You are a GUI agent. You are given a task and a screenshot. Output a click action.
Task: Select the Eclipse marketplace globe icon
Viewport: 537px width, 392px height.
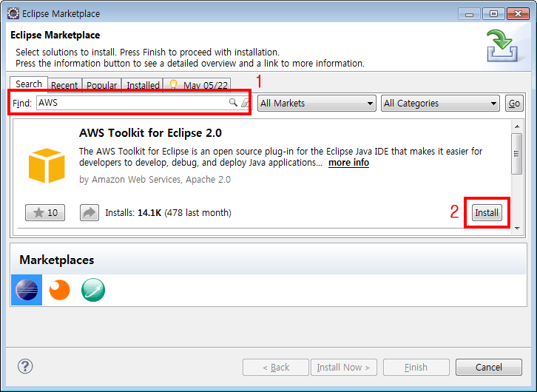pyautogui.click(x=27, y=290)
